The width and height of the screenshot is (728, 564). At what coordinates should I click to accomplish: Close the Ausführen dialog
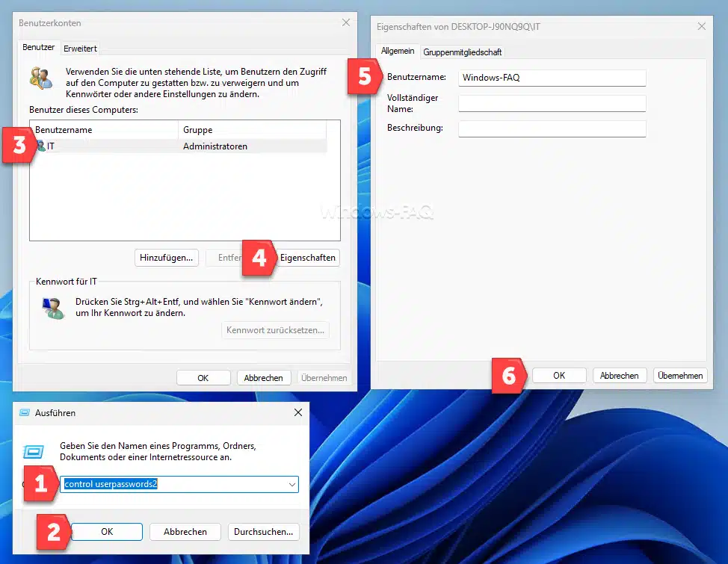click(x=298, y=412)
